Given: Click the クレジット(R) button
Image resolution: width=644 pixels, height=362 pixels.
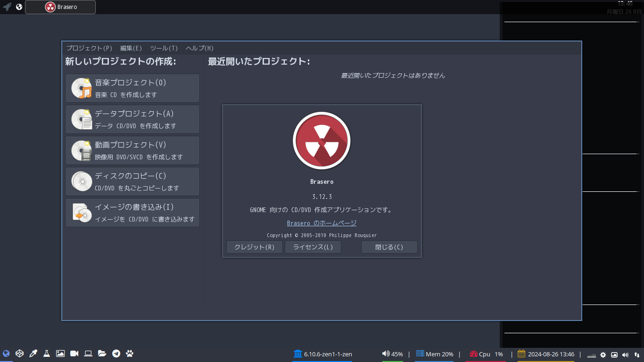Looking at the screenshot, I should tap(254, 247).
